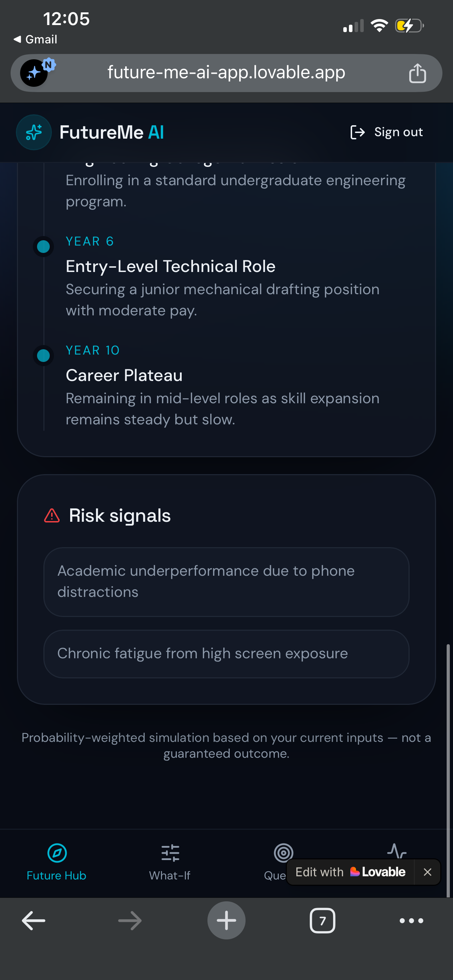Click the Sign out arrow icon

[x=357, y=132]
